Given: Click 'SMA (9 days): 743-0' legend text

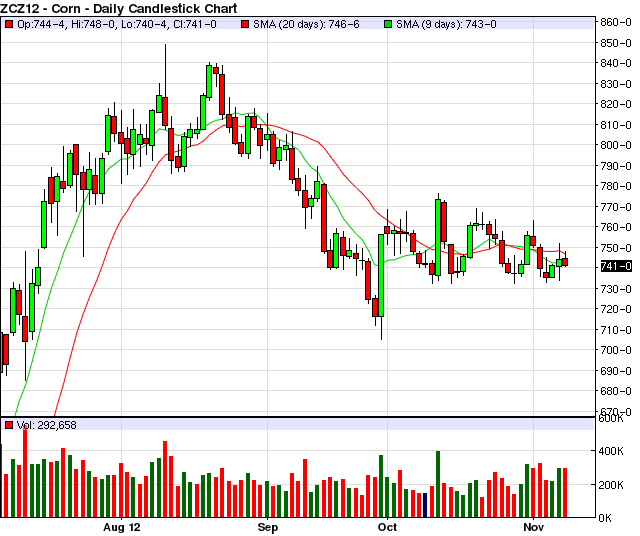Looking at the screenshot, I should (x=446, y=24).
